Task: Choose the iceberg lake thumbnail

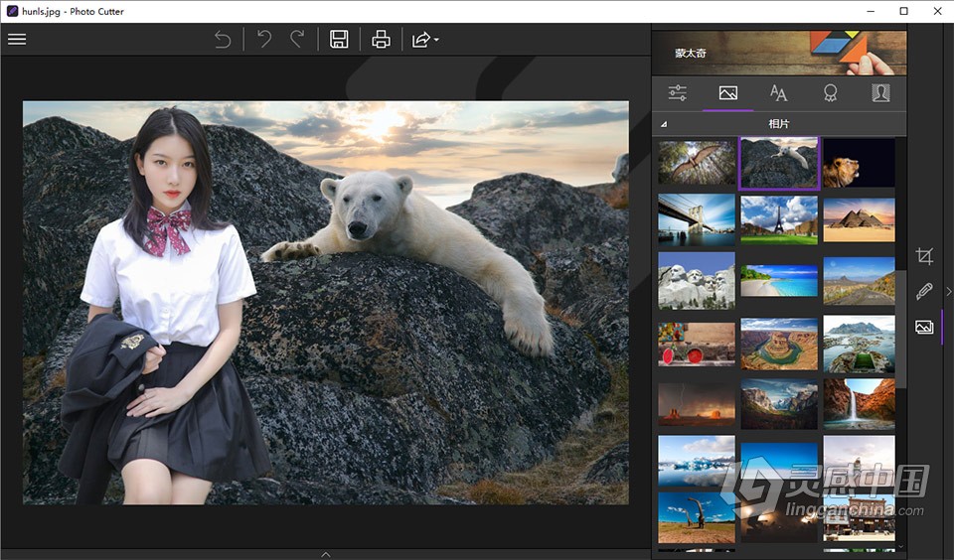Action: (697, 461)
